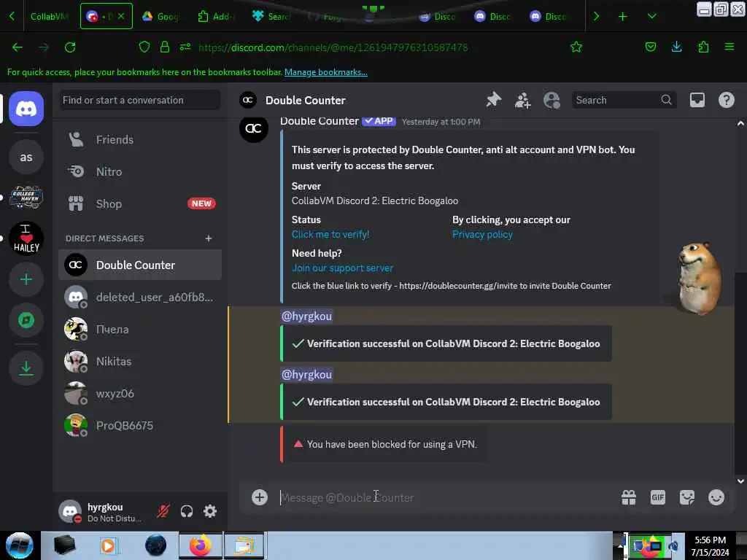
Task: Focus the 'Find or start a conversation' box
Action: coord(139,100)
